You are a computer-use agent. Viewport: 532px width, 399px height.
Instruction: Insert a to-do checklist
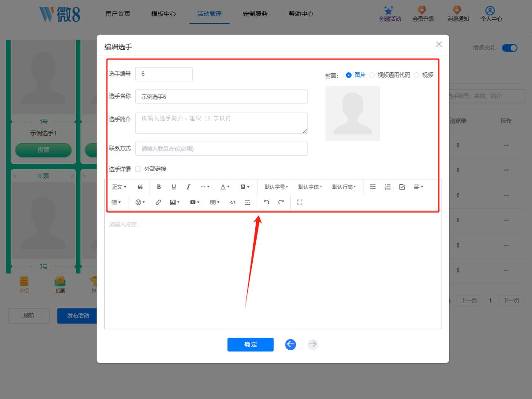(402, 187)
